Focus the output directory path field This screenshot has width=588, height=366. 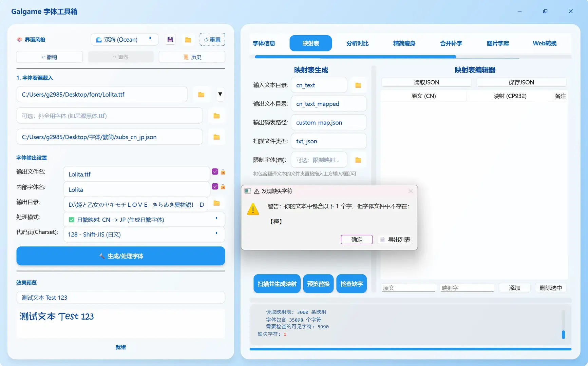tap(136, 205)
